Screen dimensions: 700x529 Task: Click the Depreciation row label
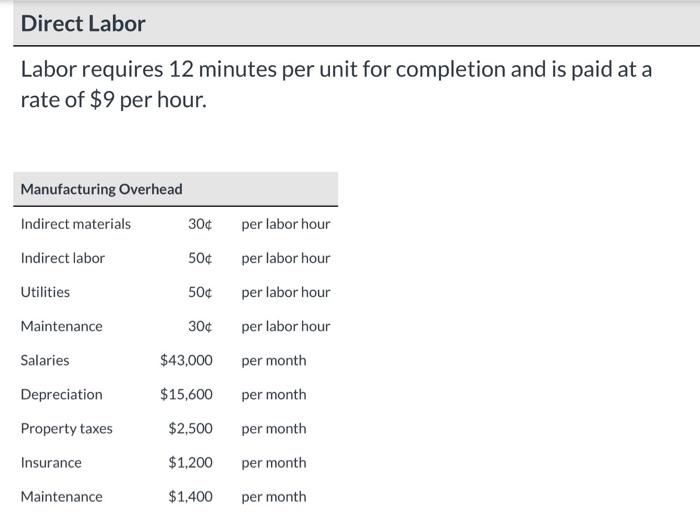61,395
